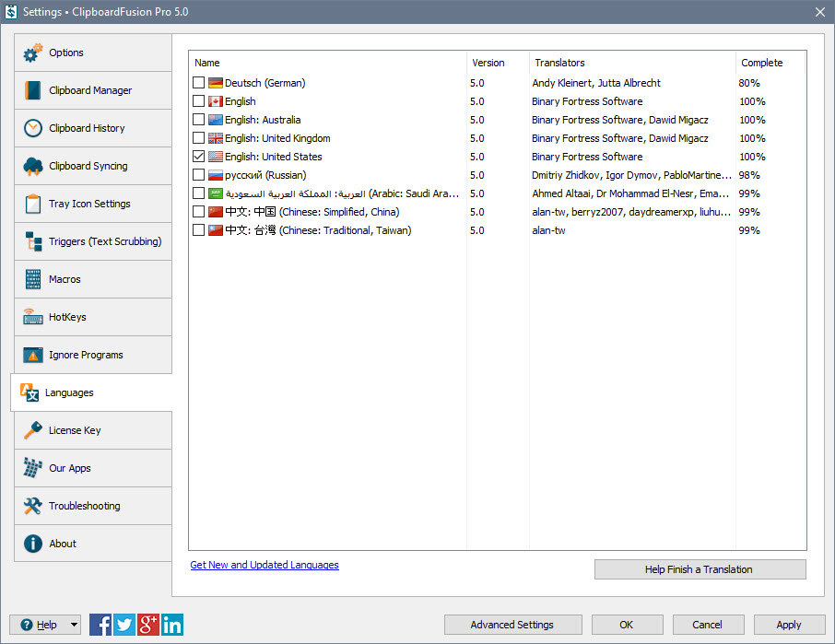Select the "Andy Kleinert, Jutta Albrecht" translators cell
This screenshot has height=644, width=835.
point(596,83)
